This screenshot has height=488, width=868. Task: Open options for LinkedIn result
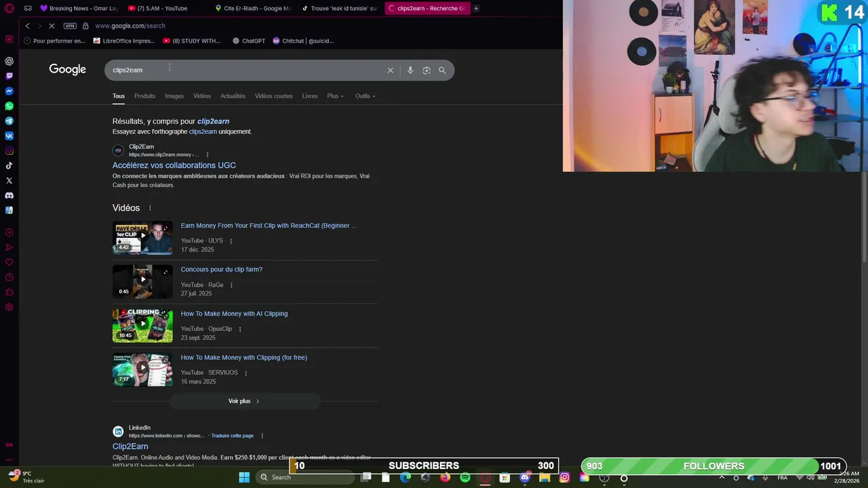click(262, 436)
